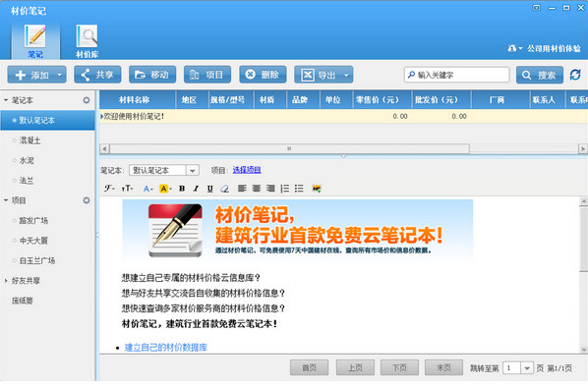Toggle underline formatting
The height and width of the screenshot is (387, 588).
point(210,189)
